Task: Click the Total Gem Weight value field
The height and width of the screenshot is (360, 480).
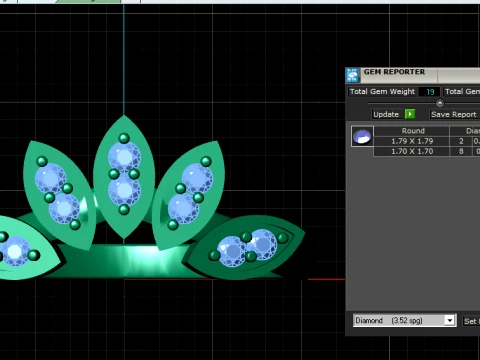Action: point(429,92)
